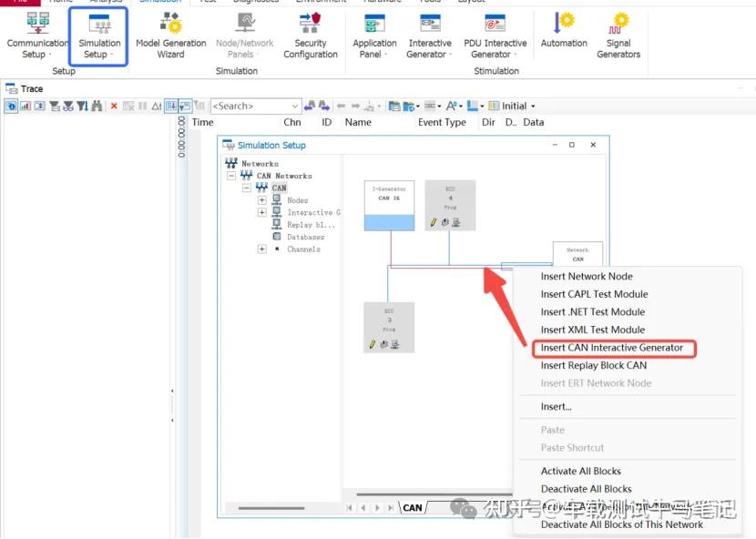
Task: Open Signal Generators
Action: [x=618, y=36]
